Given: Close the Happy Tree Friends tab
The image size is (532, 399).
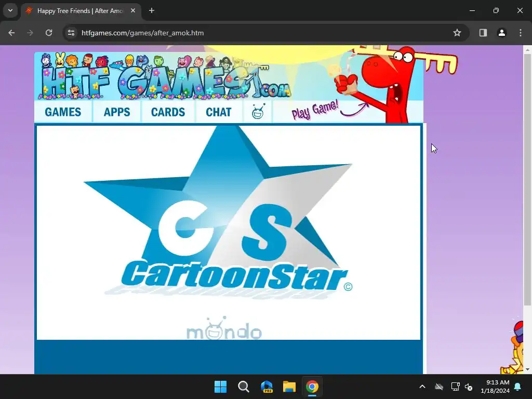Looking at the screenshot, I should click(133, 10).
